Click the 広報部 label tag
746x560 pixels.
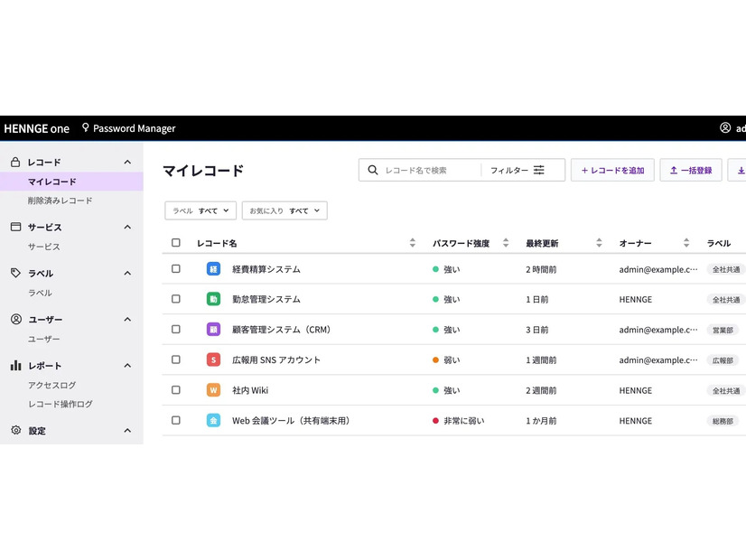click(723, 360)
